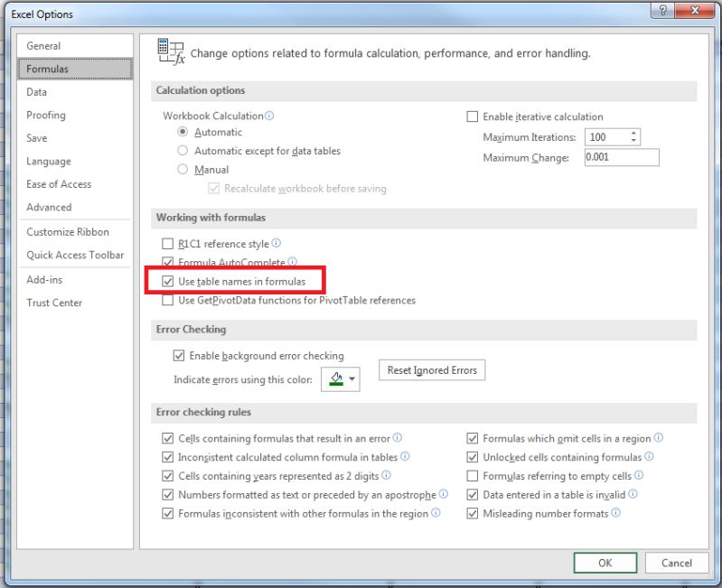Viewport: 722px width, 588px height.
Task: Open the Trust Center category
Action: click(x=75, y=303)
